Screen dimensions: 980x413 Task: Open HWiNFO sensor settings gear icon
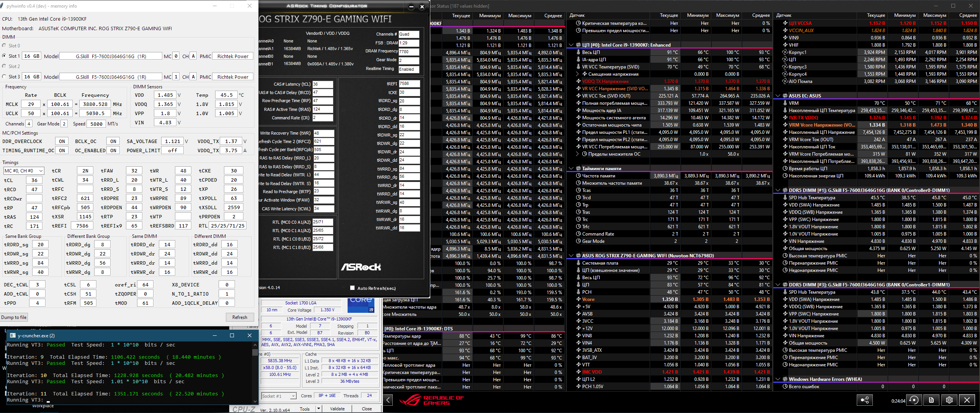pyautogui.click(x=949, y=400)
